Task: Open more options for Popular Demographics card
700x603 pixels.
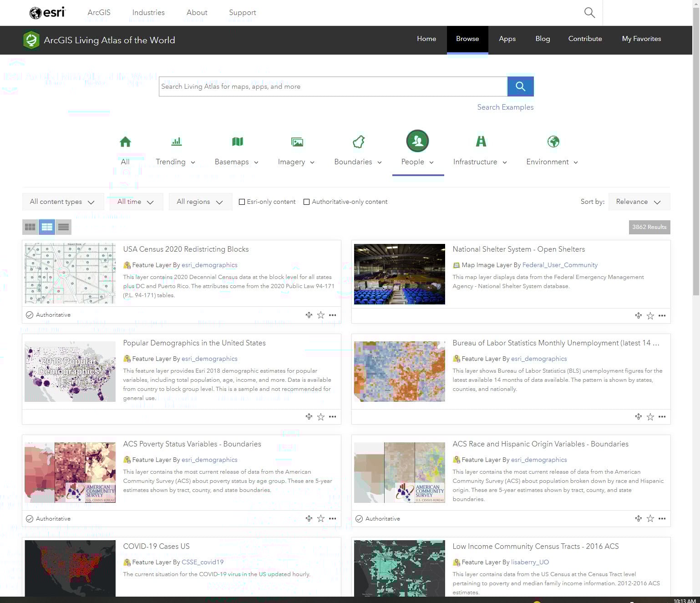Action: [333, 417]
